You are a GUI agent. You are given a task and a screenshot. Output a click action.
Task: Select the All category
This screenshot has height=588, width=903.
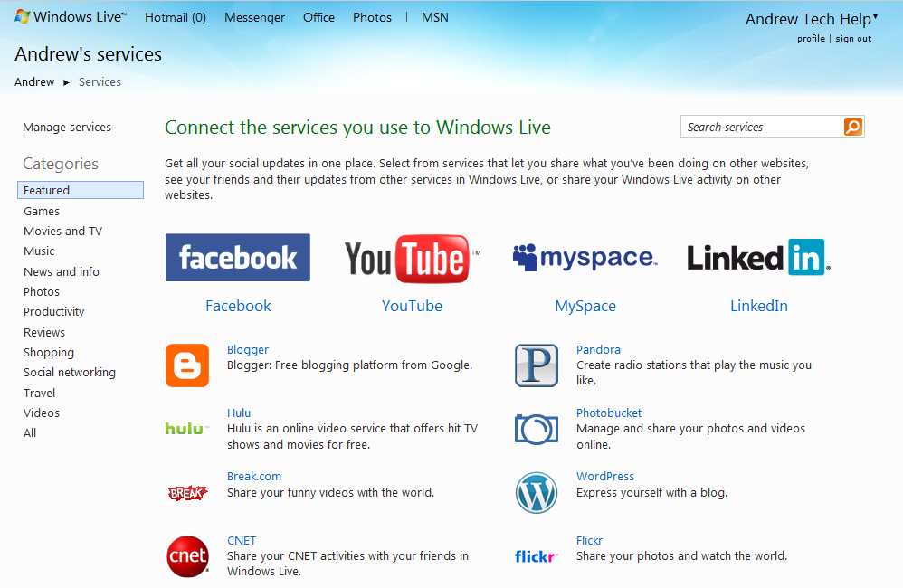point(30,432)
